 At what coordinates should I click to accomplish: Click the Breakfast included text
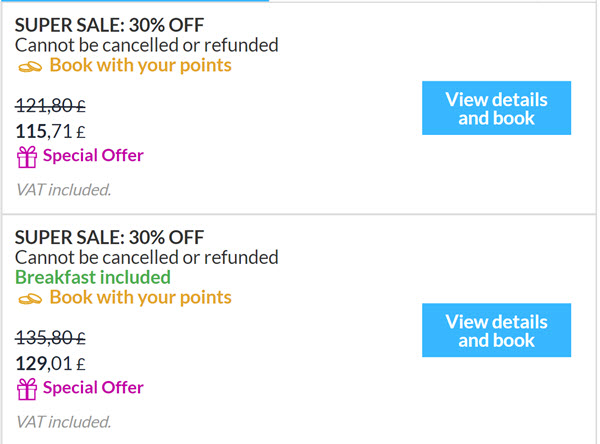93,278
